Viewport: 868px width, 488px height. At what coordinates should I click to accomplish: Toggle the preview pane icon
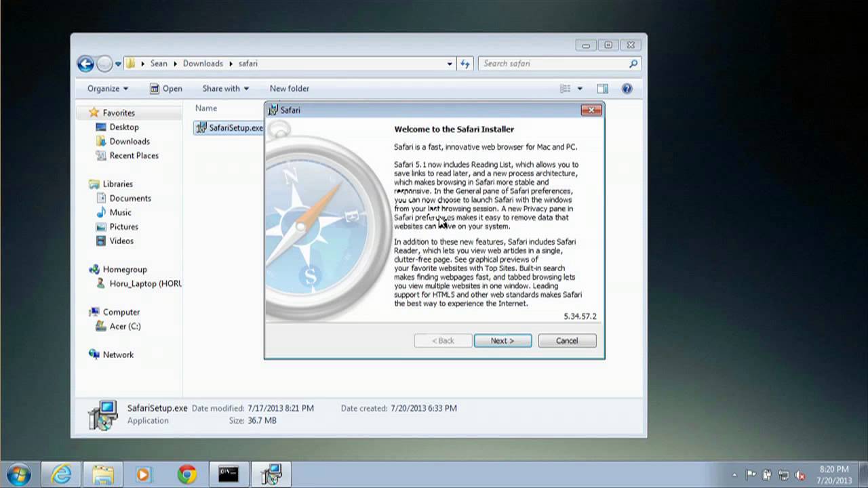click(602, 89)
